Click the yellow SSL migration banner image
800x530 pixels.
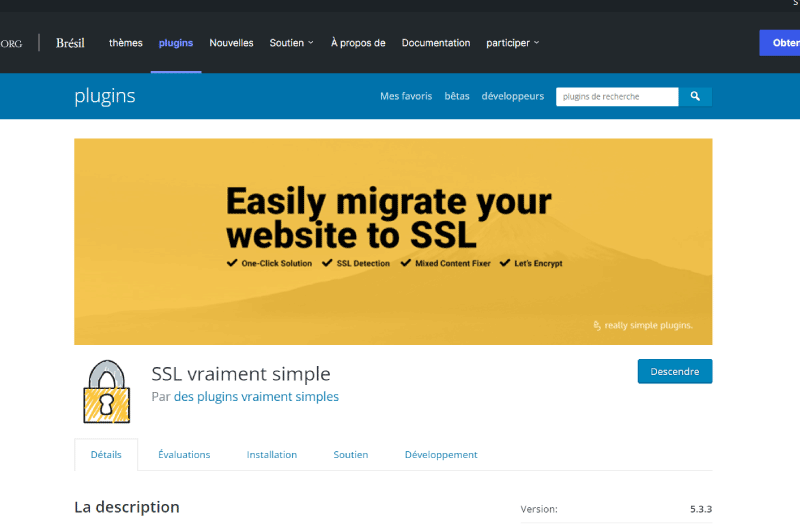tap(393, 242)
